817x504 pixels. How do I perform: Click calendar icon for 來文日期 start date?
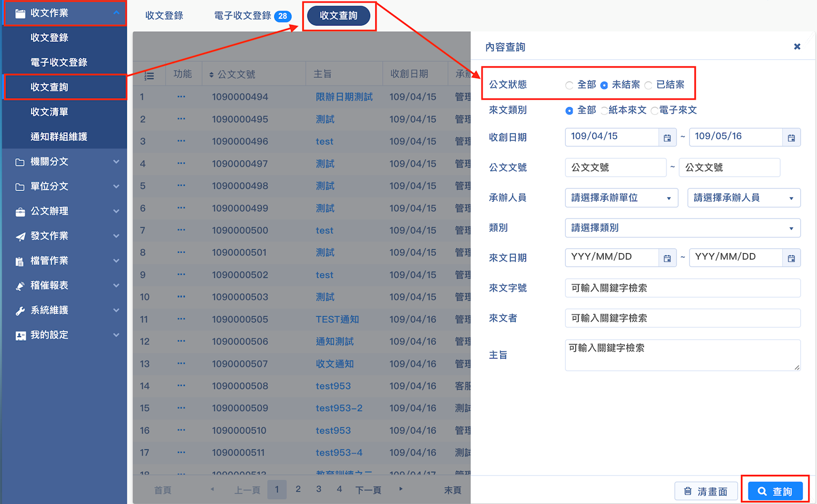[667, 258]
